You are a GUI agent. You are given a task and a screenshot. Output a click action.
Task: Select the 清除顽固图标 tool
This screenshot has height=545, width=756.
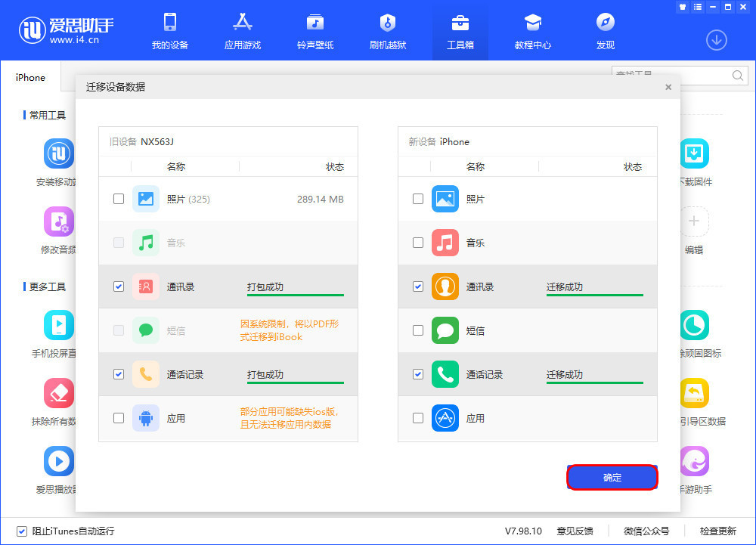[694, 325]
